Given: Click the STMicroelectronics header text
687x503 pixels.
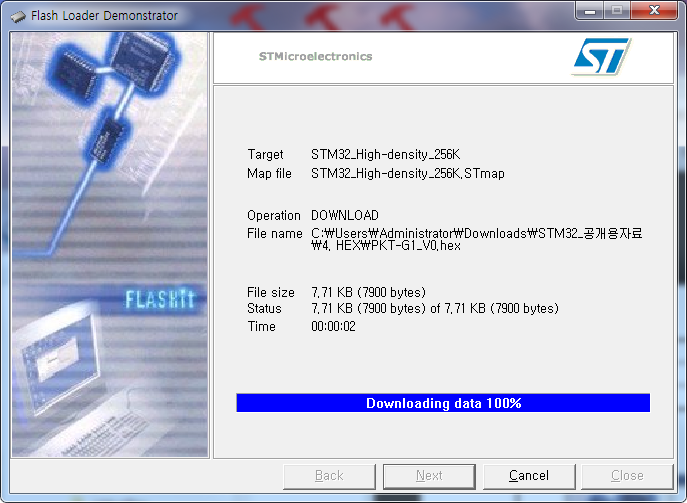Looking at the screenshot, I should (x=315, y=57).
